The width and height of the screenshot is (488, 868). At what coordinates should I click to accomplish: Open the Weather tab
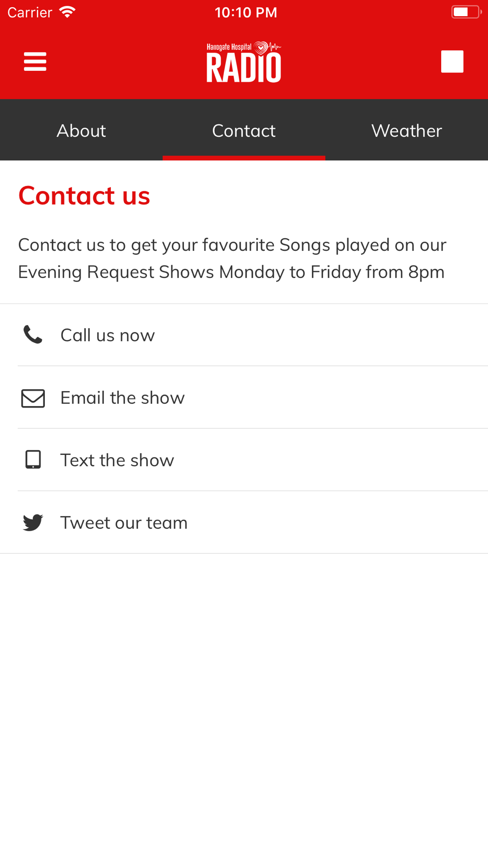[x=407, y=130]
